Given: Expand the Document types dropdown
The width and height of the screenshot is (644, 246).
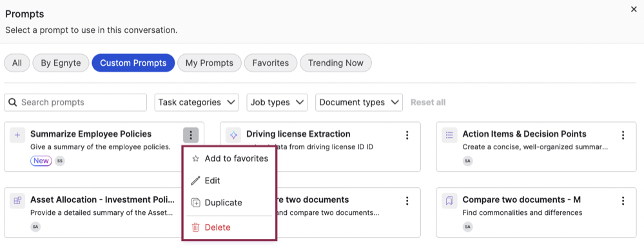Looking at the screenshot, I should tap(359, 103).
